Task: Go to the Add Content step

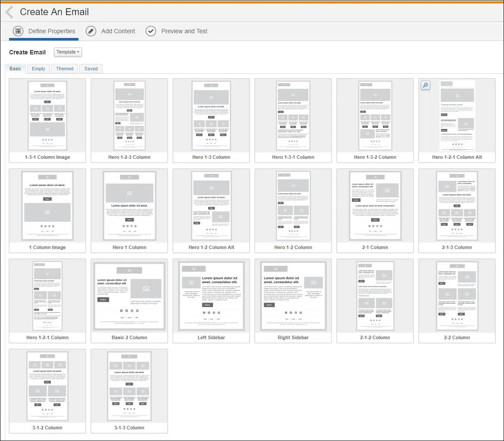Action: (x=110, y=31)
